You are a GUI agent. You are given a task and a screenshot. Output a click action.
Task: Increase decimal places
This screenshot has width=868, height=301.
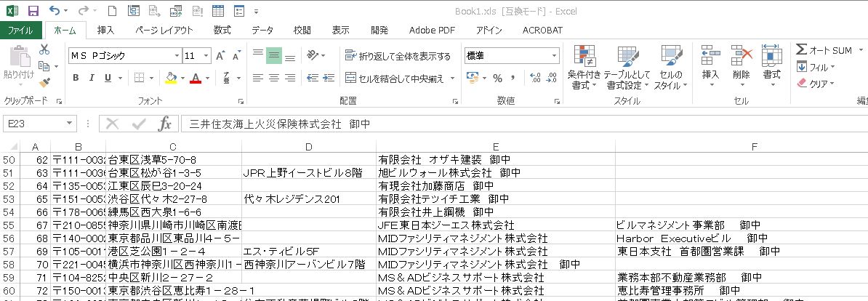click(535, 78)
